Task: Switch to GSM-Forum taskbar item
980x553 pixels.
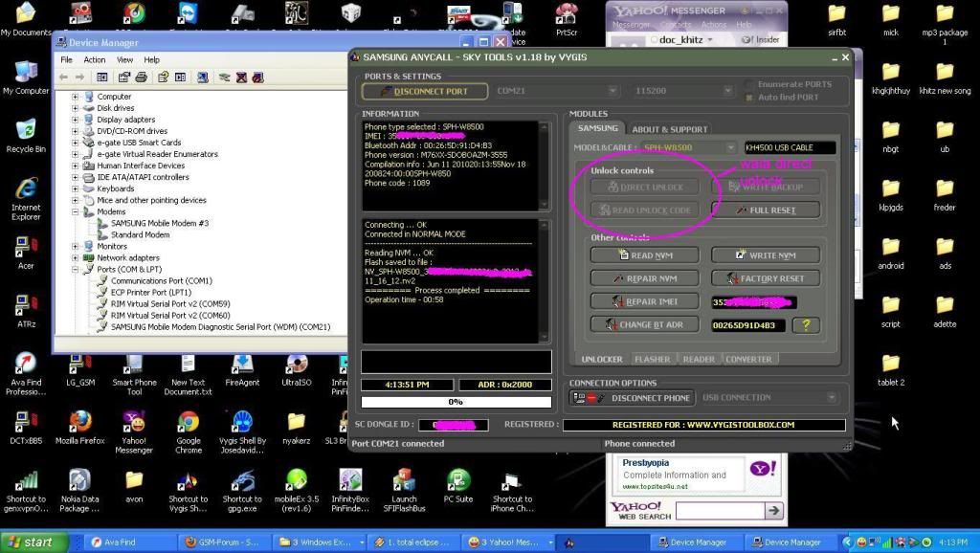Action: 223,542
